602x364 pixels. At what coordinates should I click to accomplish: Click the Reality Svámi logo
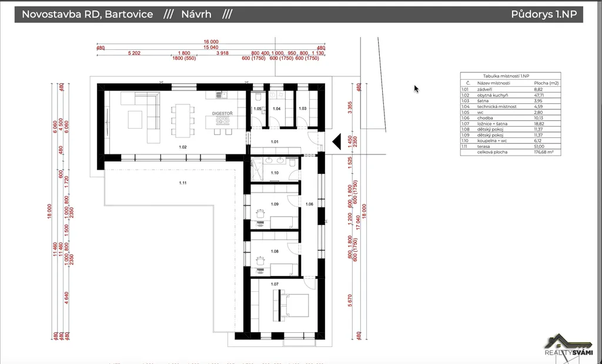click(567, 346)
